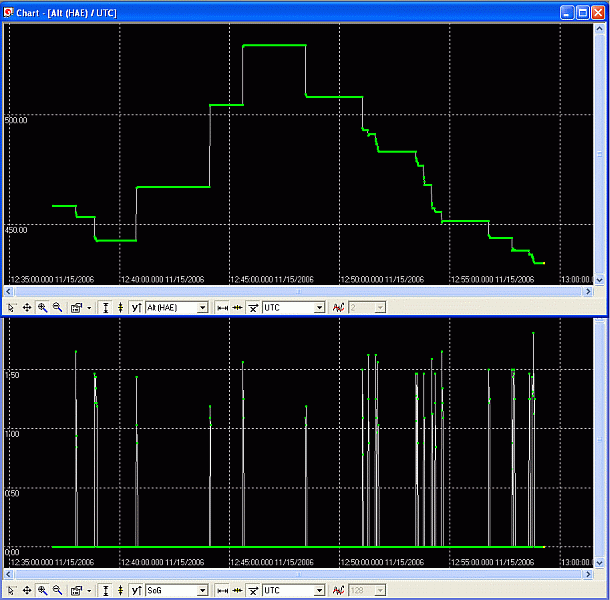Activate the pan tool in the Alt (HAE) toolbar
This screenshot has height=600, width=610.
click(27, 308)
